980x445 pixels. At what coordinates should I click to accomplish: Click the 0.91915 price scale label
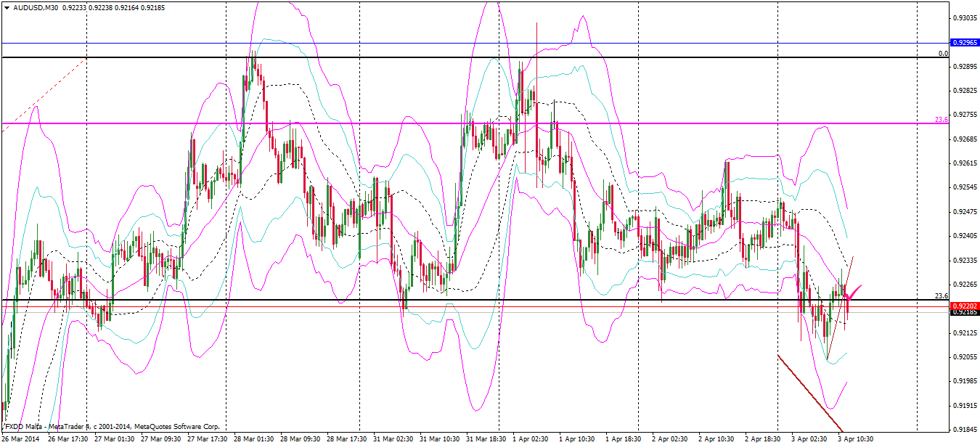coord(965,405)
